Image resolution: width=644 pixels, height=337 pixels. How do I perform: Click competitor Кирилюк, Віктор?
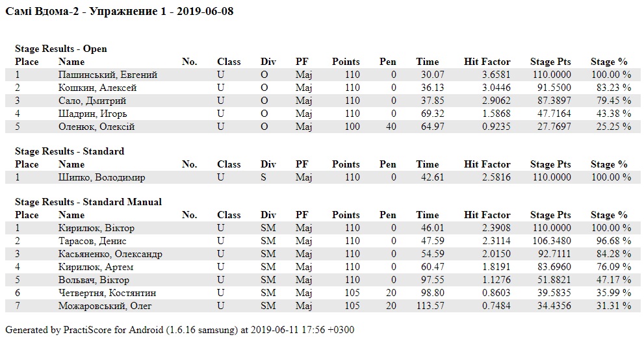97,228
